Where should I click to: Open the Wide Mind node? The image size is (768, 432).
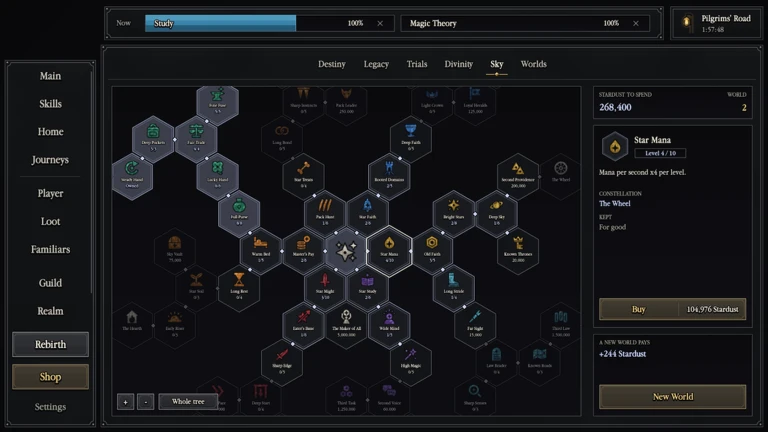[x=389, y=326]
